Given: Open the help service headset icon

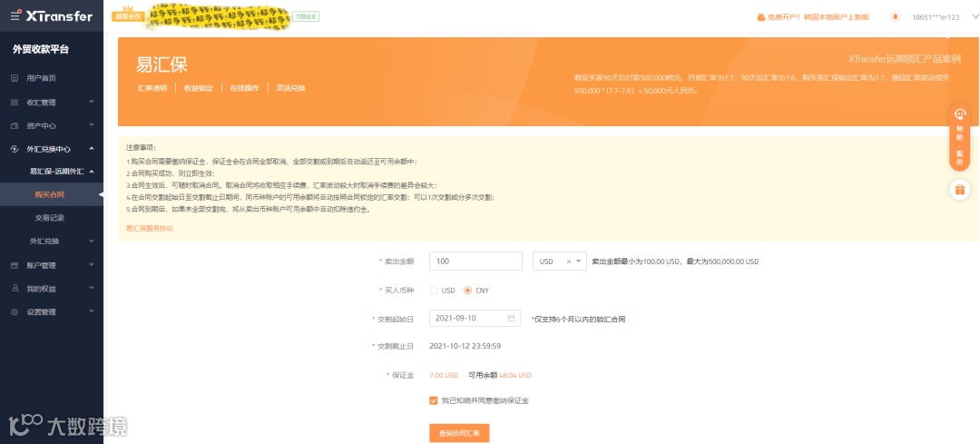Looking at the screenshot, I should [960, 114].
